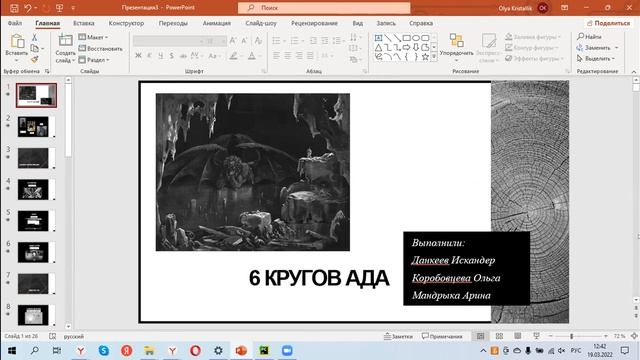The image size is (640, 360).
Task: Open the Windows Start menu
Action: (12, 351)
